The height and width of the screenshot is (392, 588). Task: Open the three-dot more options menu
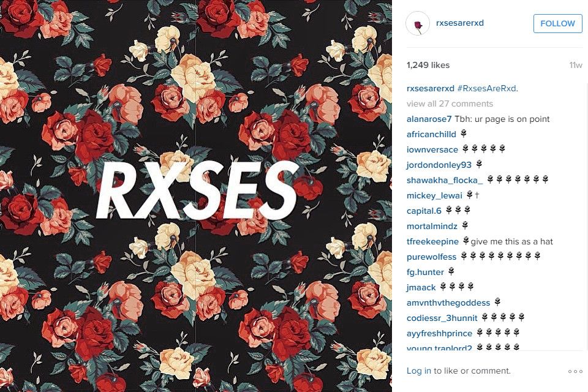[575, 371]
